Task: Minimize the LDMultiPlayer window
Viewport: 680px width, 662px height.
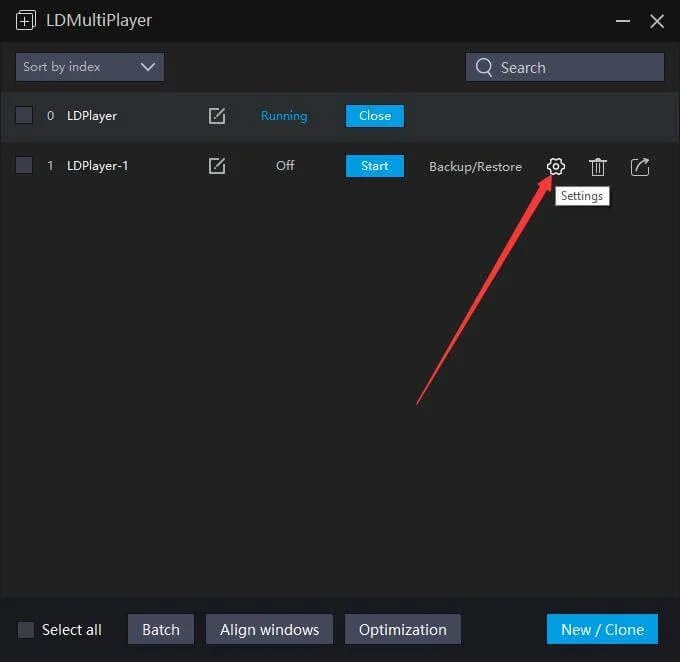Action: click(x=623, y=21)
